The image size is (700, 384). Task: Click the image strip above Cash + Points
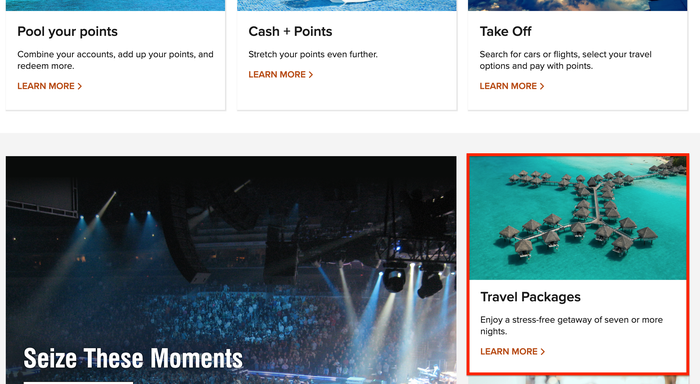tap(347, 5)
